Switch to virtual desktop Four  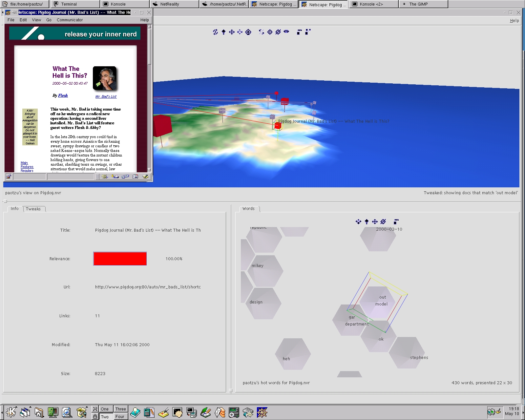(x=120, y=416)
